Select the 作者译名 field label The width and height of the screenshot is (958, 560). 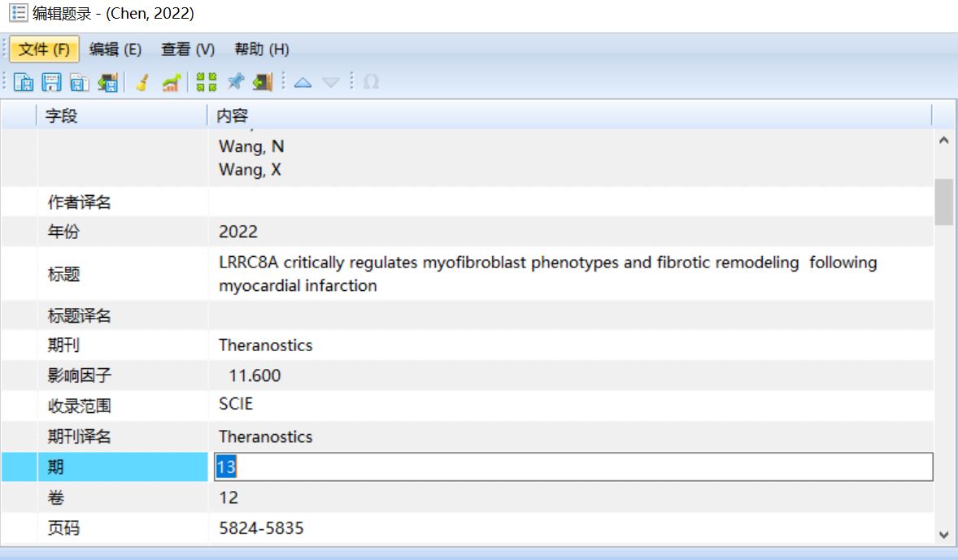click(x=80, y=202)
